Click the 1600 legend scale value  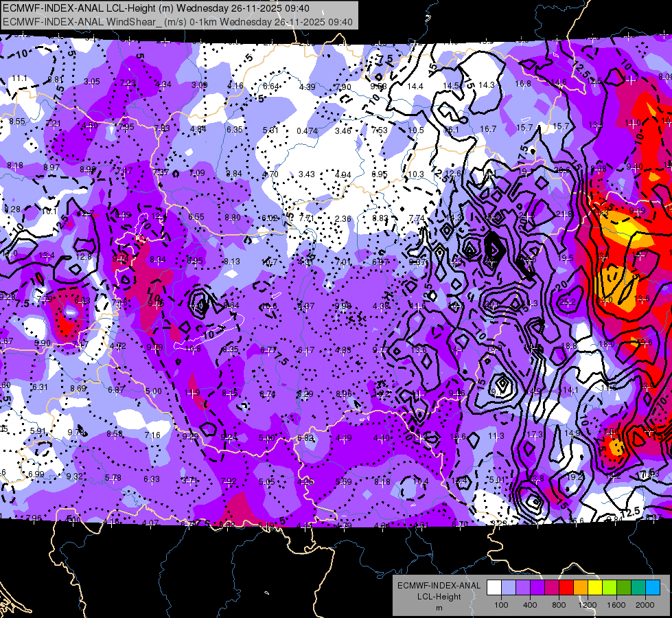(616, 605)
